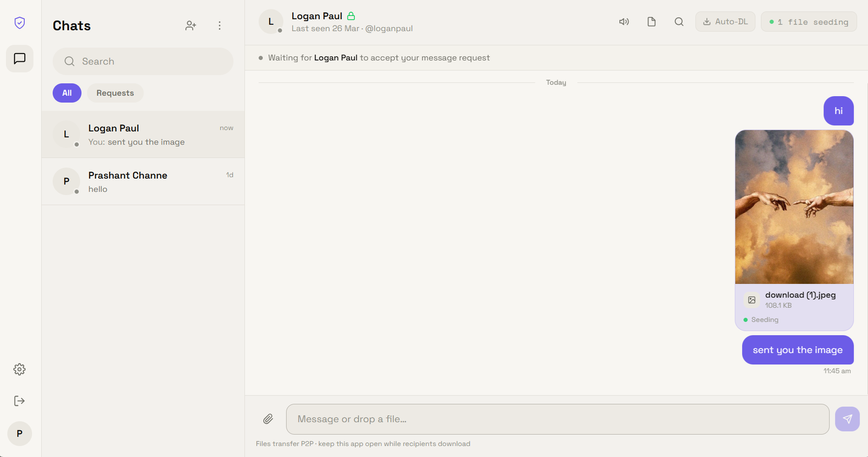Viewport: 868px width, 457px height.
Task: Search within the conversation
Action: coord(679,22)
